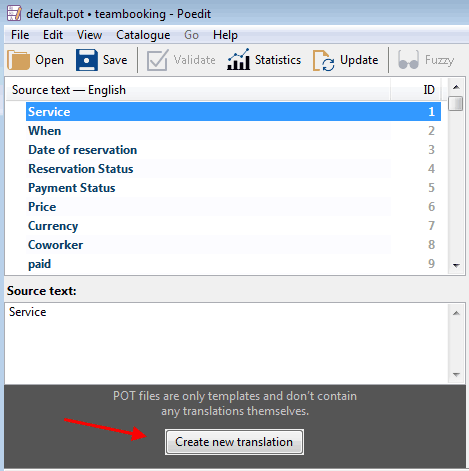Click the Validate checkmark icon
Screen dimensions: 469x471
coord(157,60)
